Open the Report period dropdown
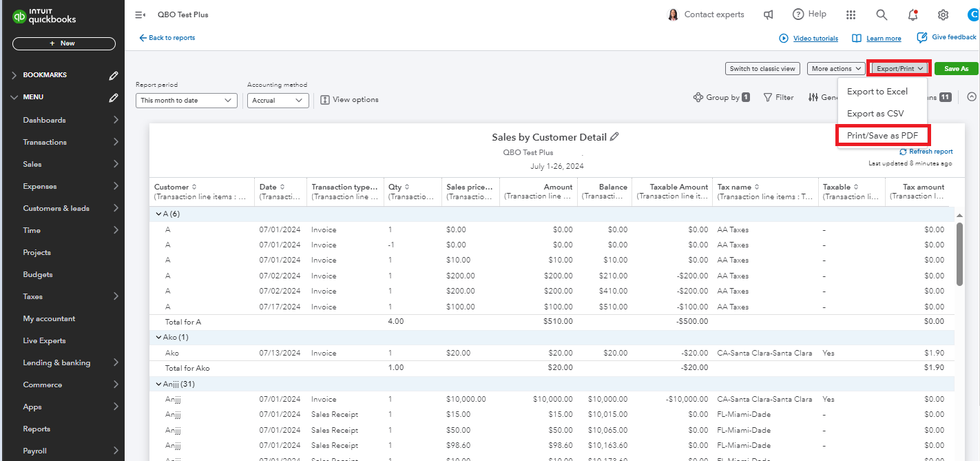980x461 pixels. pyautogui.click(x=187, y=101)
